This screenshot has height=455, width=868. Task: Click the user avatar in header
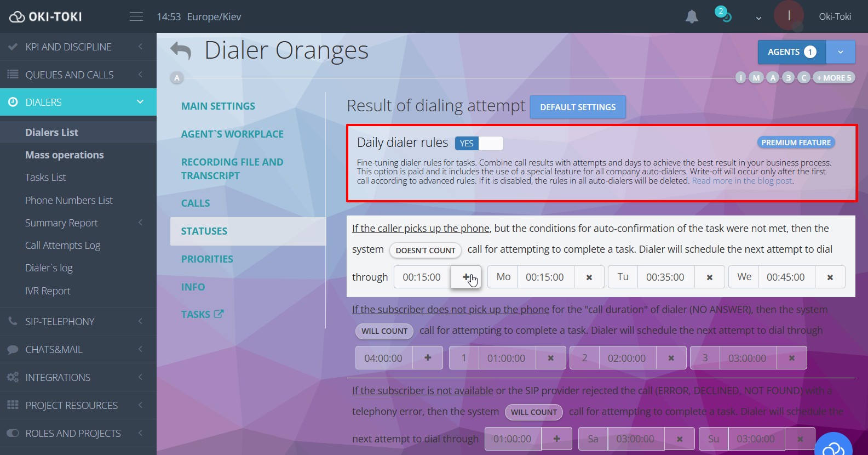pyautogui.click(x=788, y=16)
